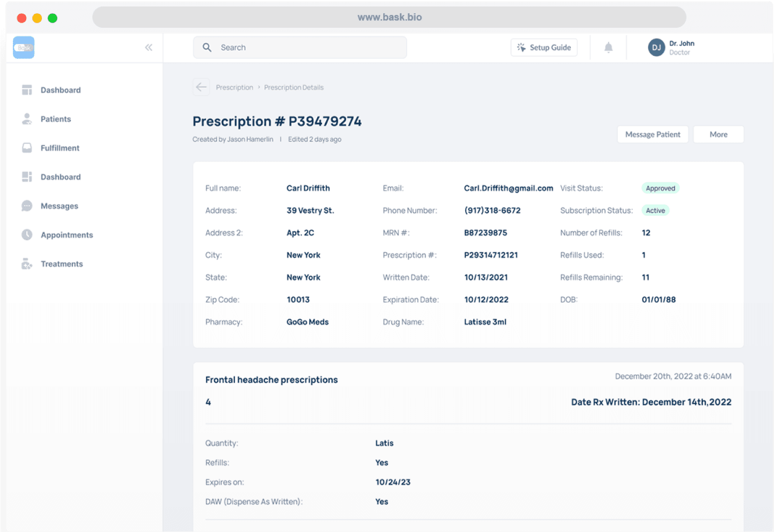
Task: Click the Appointments clock icon
Action: click(x=27, y=235)
